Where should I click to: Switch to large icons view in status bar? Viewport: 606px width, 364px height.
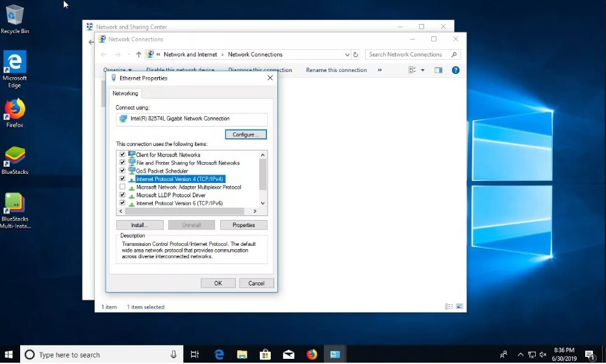coord(459,306)
